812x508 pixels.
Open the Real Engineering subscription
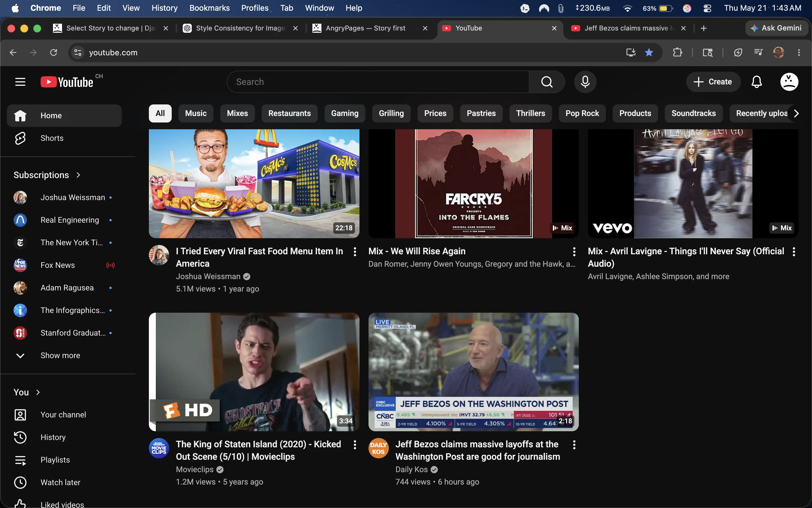point(64,220)
